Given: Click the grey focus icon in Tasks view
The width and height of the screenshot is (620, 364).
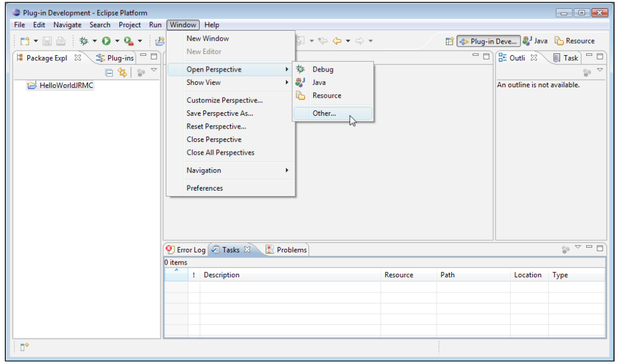Looking at the screenshot, I should [x=565, y=249].
